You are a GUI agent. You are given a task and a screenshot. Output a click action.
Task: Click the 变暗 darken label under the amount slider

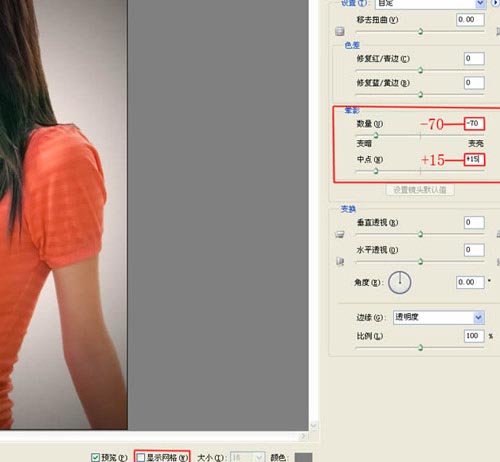[x=364, y=144]
